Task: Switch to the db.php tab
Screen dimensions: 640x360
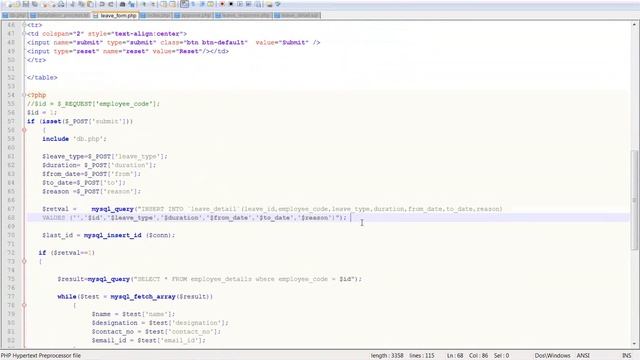Action: tap(14, 16)
